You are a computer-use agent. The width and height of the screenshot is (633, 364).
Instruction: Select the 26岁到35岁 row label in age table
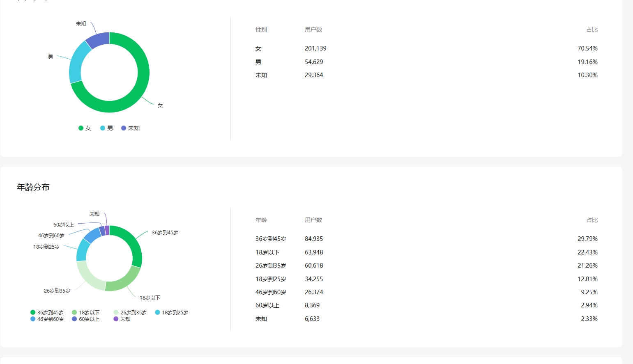(x=271, y=266)
